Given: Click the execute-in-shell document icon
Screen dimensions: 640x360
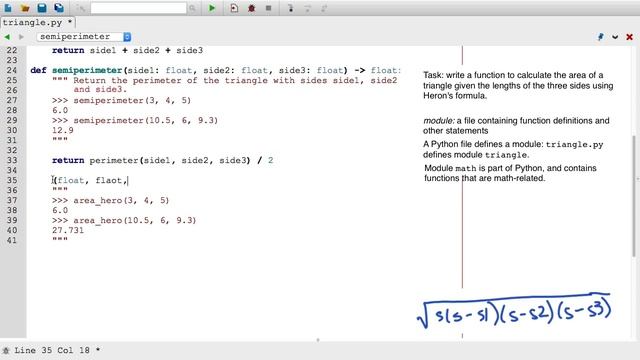Looking at the screenshot, I should click(x=234, y=8).
